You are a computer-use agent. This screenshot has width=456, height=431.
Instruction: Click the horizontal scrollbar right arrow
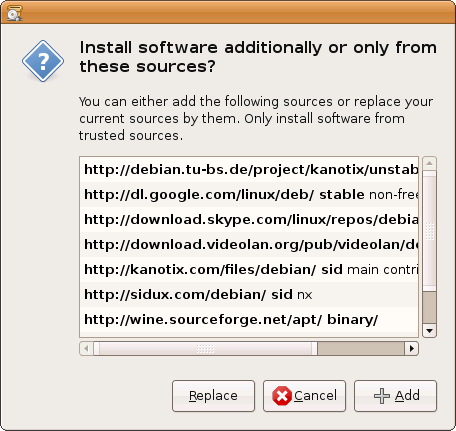pos(411,349)
